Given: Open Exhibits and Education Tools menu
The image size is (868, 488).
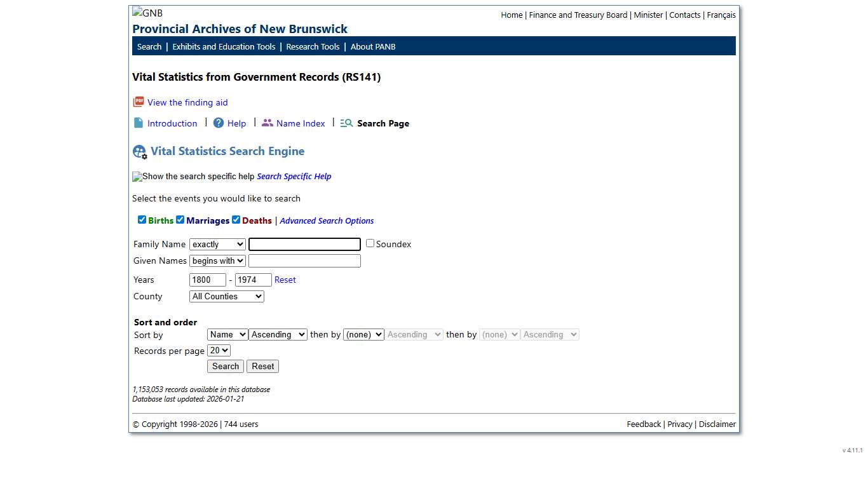Looking at the screenshot, I should (224, 46).
